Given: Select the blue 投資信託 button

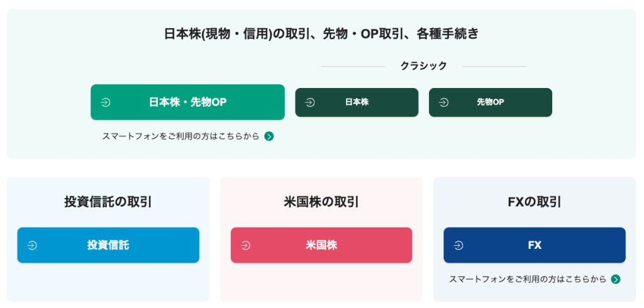Looking at the screenshot, I should point(108,245).
